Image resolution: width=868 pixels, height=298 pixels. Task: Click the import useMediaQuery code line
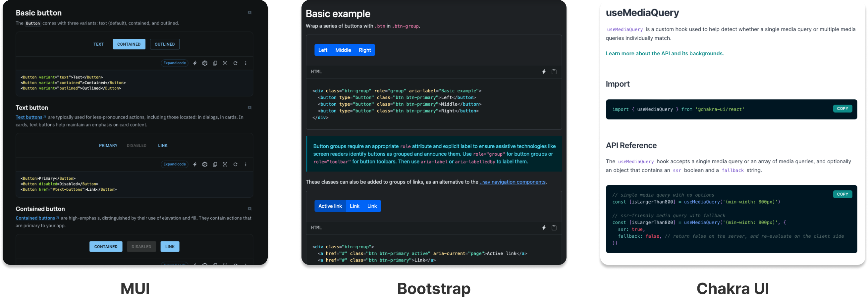(678, 110)
